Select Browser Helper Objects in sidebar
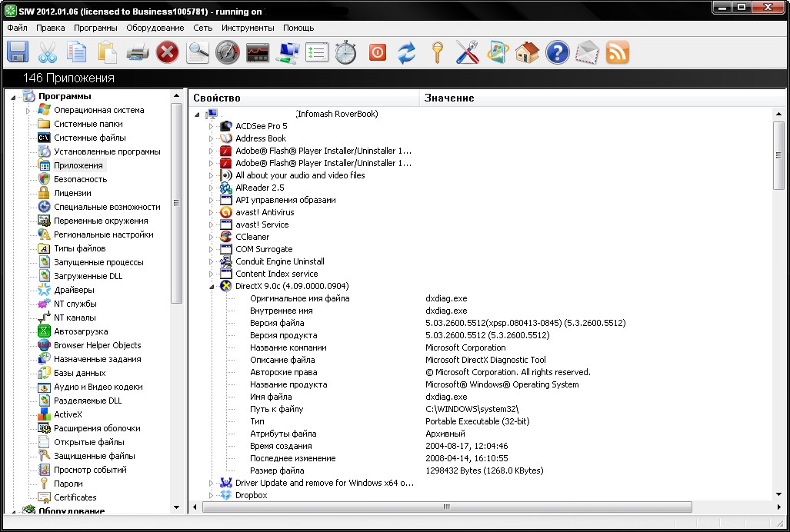 click(x=97, y=345)
